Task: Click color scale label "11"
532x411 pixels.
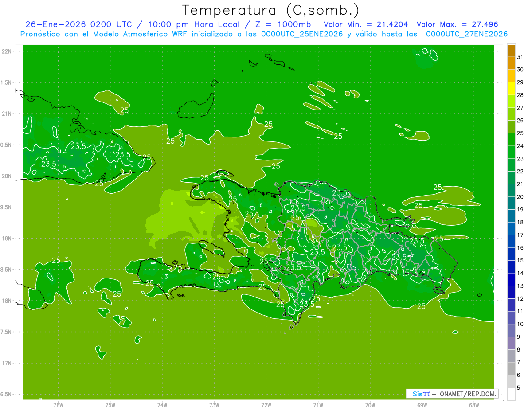Action: (x=520, y=312)
